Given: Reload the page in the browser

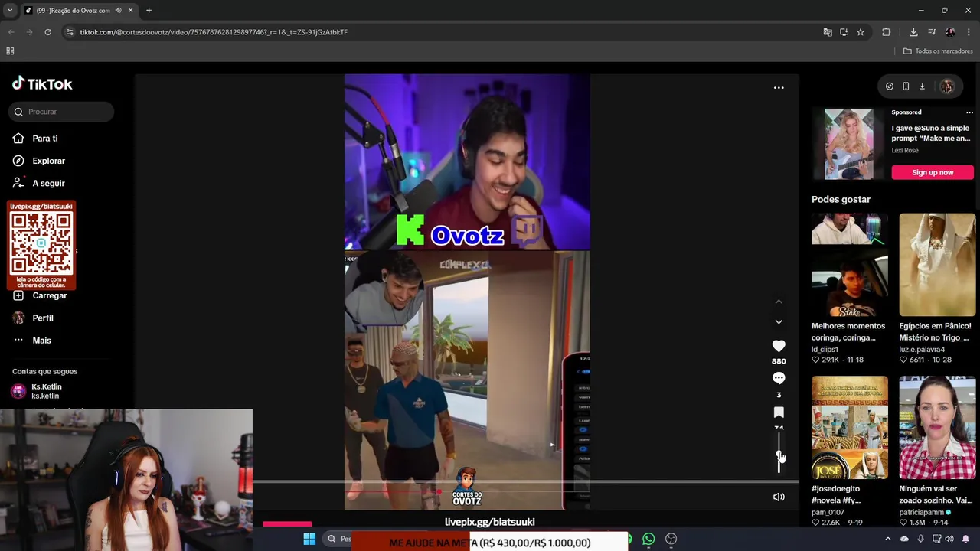Looking at the screenshot, I should (47, 32).
